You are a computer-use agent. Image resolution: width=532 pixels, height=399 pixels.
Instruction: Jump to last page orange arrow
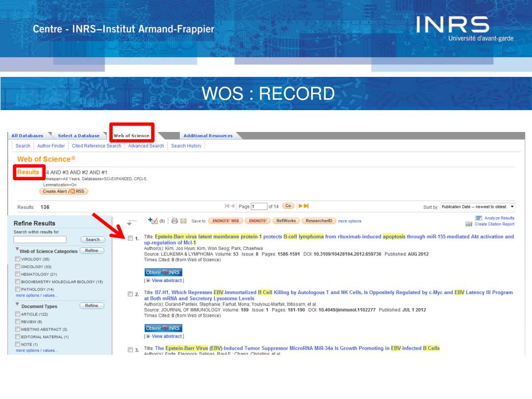pos(306,206)
